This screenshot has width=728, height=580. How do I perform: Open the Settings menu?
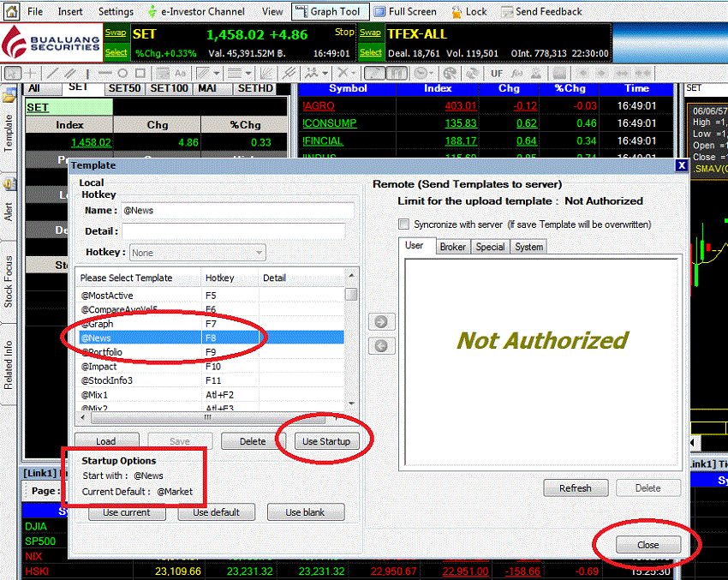(x=116, y=12)
